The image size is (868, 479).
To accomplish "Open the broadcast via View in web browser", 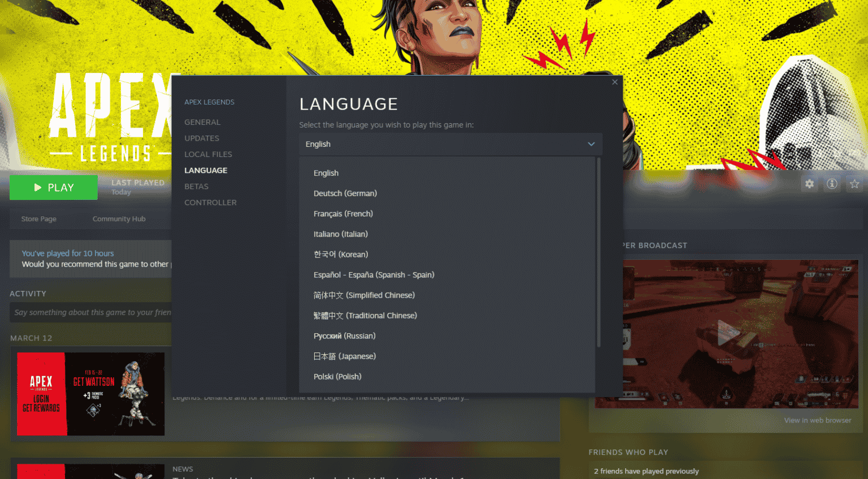I will (818, 420).
